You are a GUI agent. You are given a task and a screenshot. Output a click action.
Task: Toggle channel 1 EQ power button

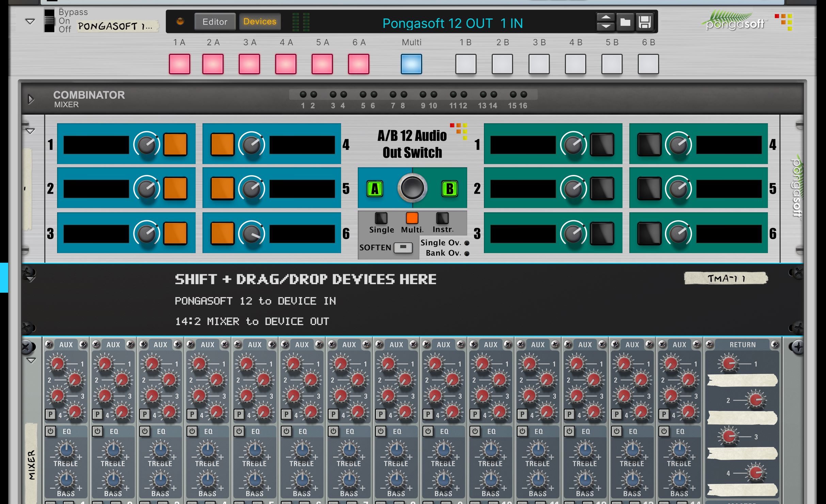click(50, 432)
